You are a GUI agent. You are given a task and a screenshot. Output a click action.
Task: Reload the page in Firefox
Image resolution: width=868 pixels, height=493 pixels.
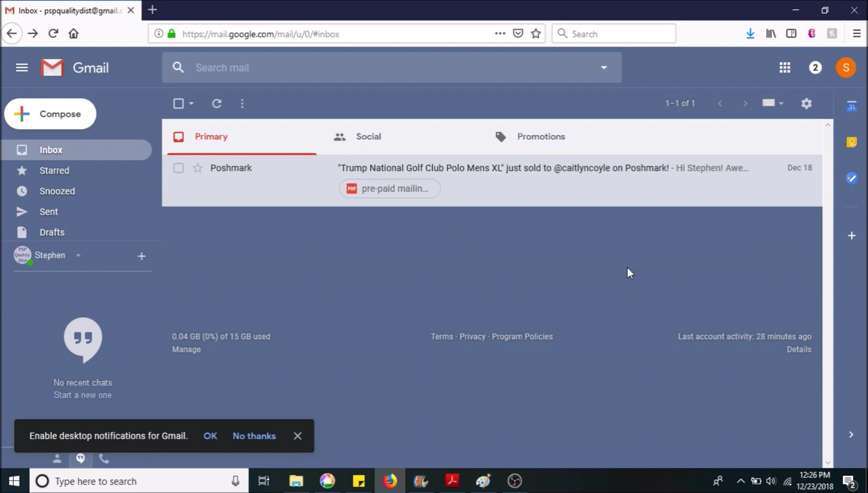coord(53,33)
